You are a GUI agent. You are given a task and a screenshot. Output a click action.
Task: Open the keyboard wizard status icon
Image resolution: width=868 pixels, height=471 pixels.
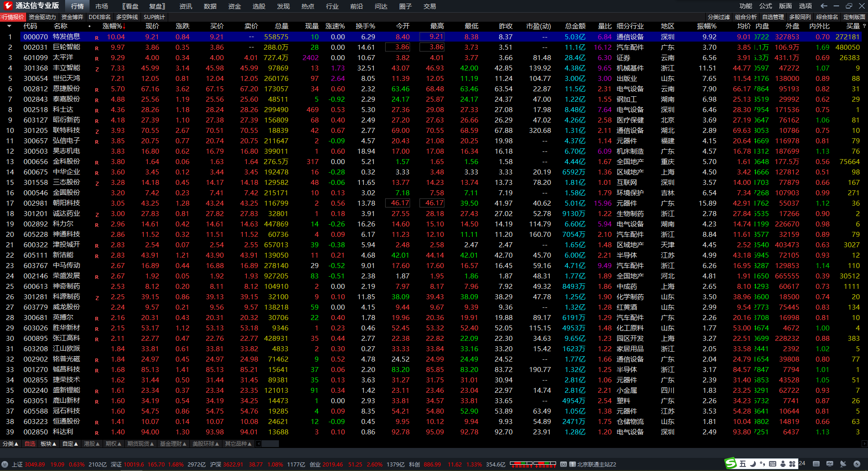[816, 464]
